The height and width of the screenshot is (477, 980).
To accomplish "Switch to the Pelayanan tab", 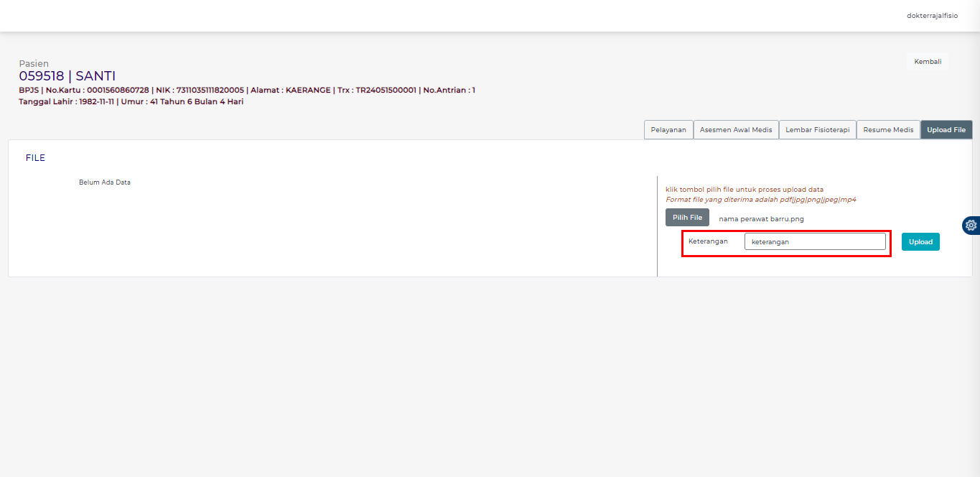I will [668, 130].
